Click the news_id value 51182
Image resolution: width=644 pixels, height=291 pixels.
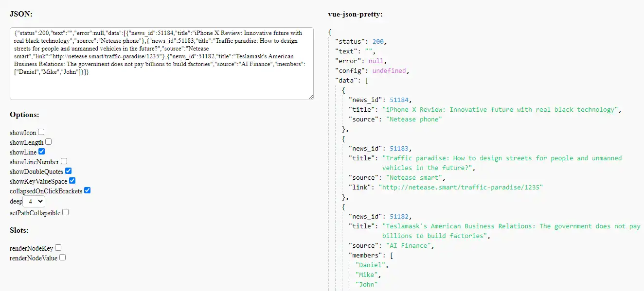[399, 217]
